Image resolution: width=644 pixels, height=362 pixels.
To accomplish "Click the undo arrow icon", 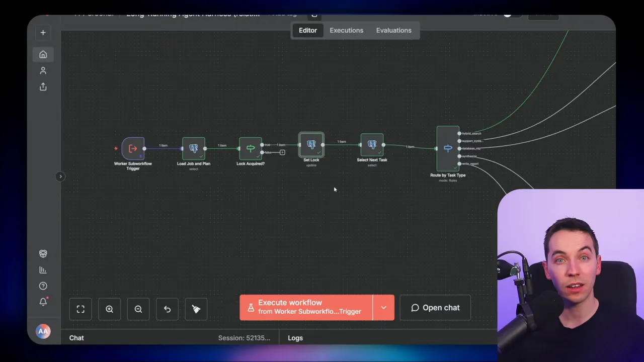I will coord(167,309).
